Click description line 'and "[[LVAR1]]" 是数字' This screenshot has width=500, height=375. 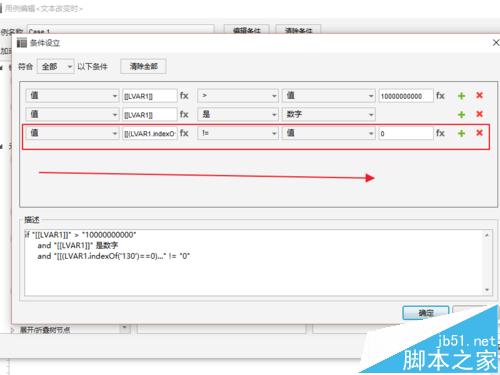point(78,246)
